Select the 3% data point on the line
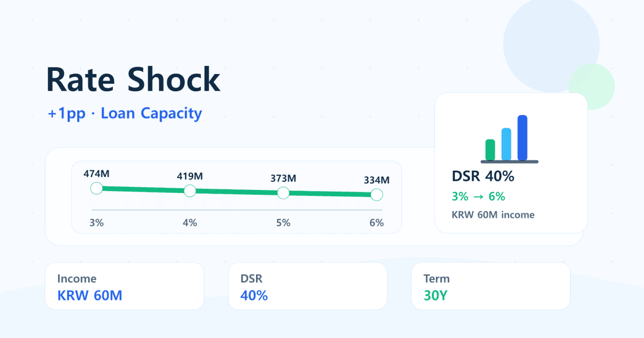This screenshot has width=644, height=338. pos(97,188)
